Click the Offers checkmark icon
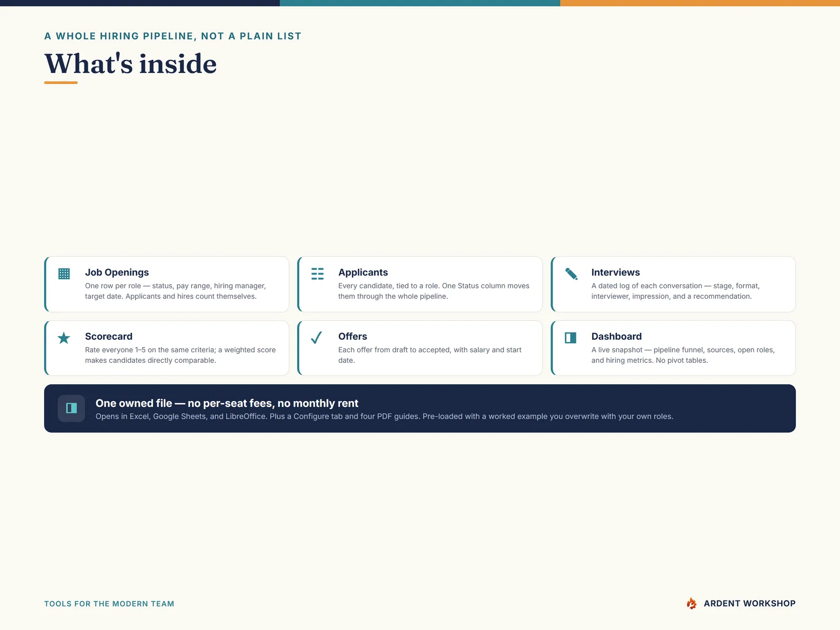 click(317, 338)
